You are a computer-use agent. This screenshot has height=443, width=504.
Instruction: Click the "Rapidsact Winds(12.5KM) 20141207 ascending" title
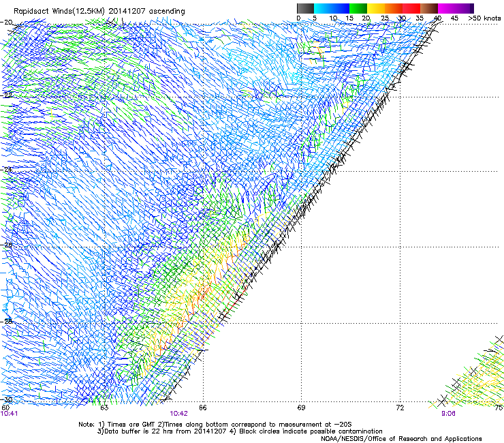click(99, 12)
